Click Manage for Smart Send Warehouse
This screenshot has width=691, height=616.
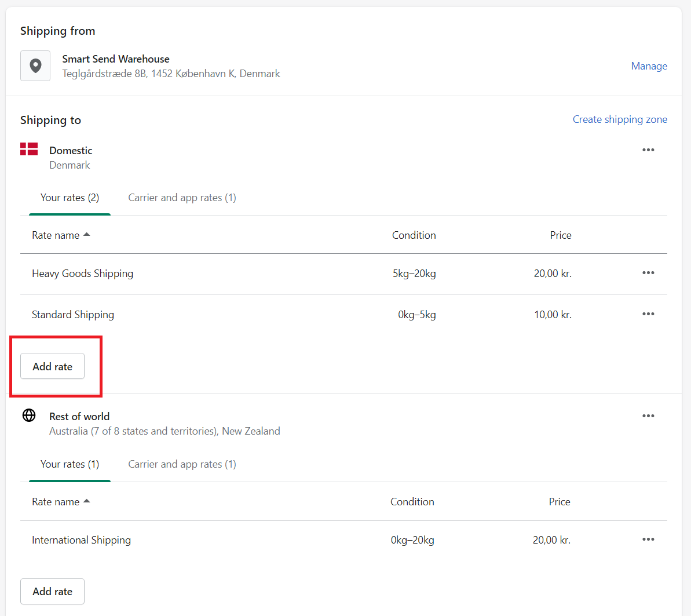pos(649,65)
